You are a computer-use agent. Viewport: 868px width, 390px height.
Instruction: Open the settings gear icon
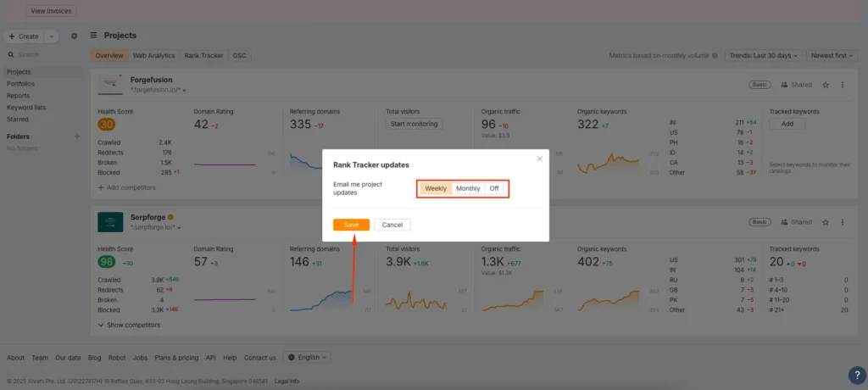coord(75,36)
